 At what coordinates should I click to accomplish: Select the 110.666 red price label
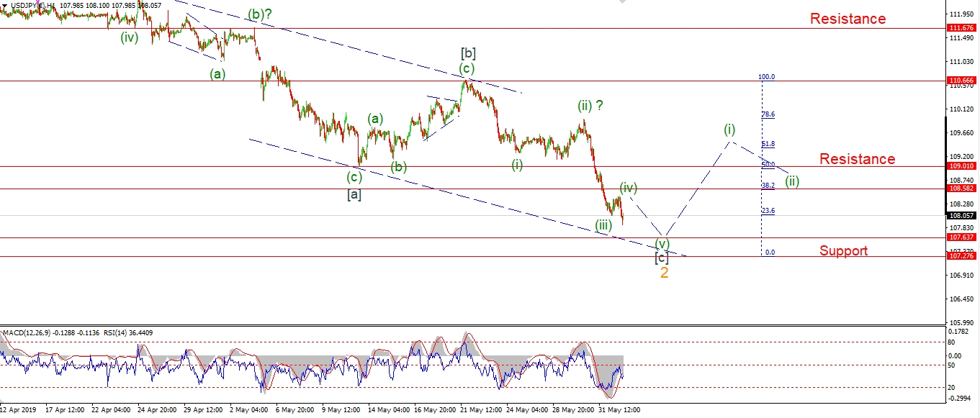(x=963, y=81)
